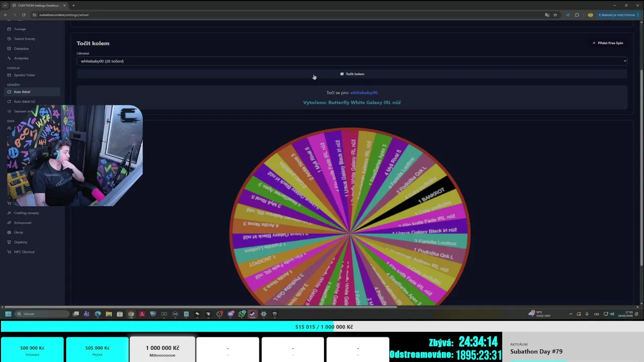
Task: Open Úspěchy in the sidebar
Action: [32, 242]
